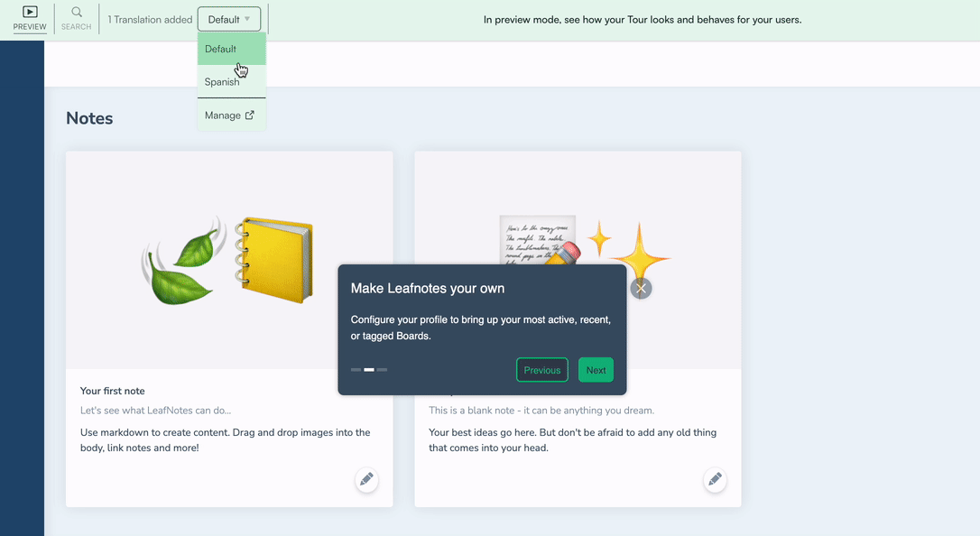This screenshot has height=536, width=980.
Task: Jump to third tour step indicator
Action: tap(382, 370)
